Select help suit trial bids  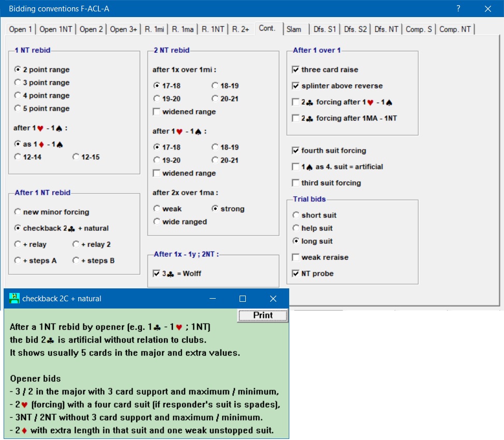tap(296, 228)
